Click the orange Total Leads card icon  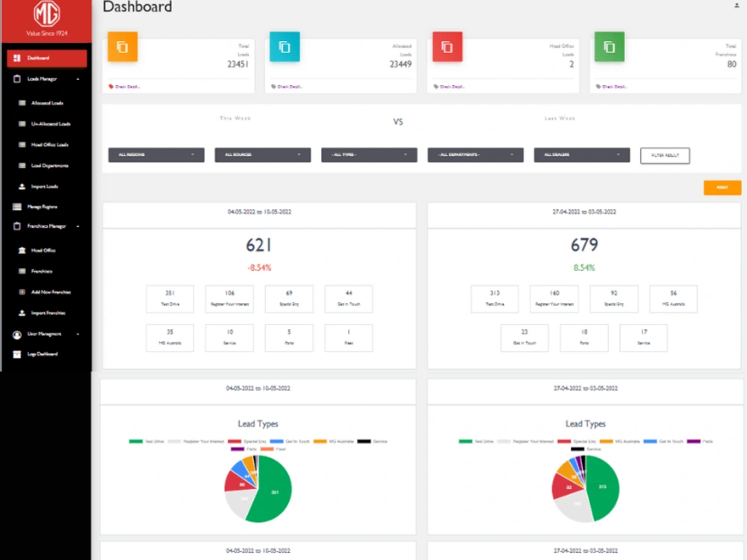click(123, 46)
